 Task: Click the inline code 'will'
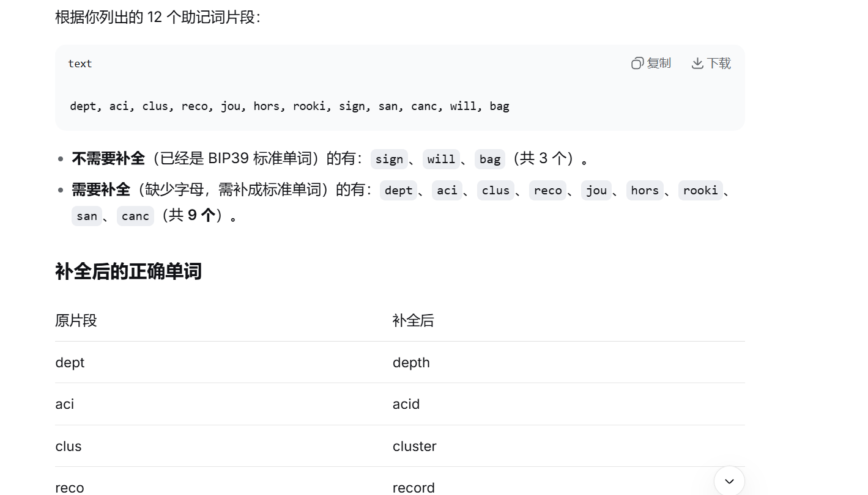441,159
